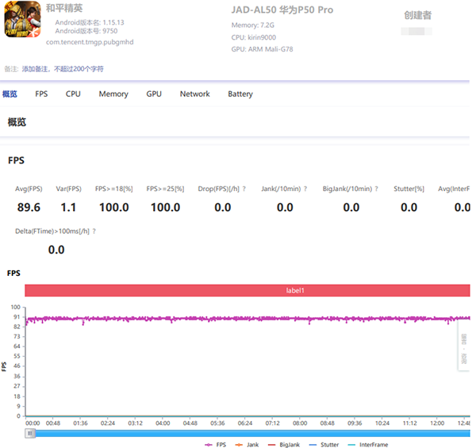Open the Network tab
This screenshot has width=476, height=448.
pos(194,94)
